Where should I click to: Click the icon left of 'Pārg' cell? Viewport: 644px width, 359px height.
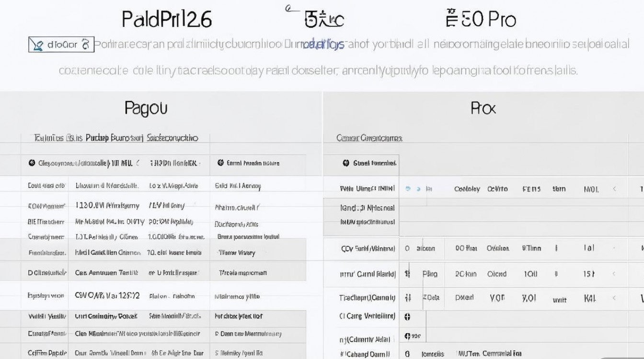pyautogui.click(x=408, y=274)
